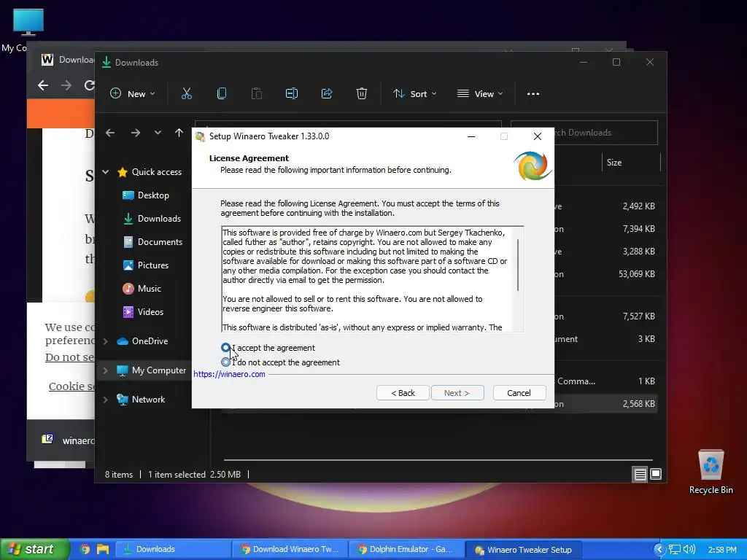
Task: Click the reload icon in Chrome window
Action: click(x=89, y=85)
